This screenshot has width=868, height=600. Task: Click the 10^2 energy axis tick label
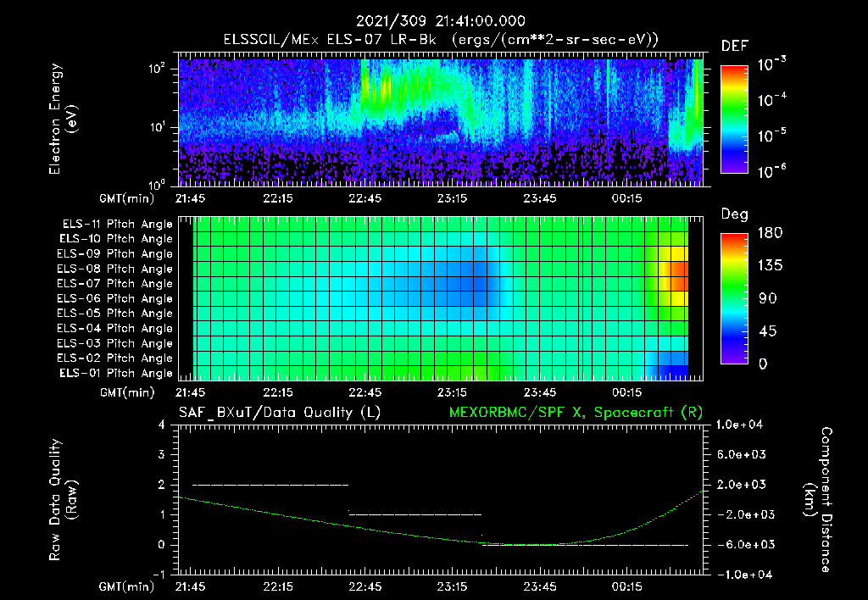click(157, 69)
